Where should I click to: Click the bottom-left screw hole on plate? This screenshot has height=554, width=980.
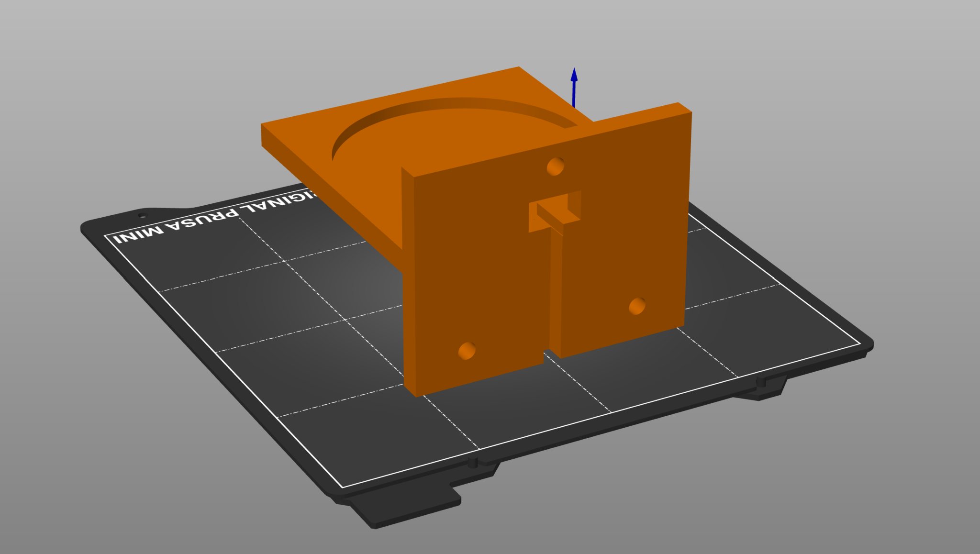tap(467, 351)
